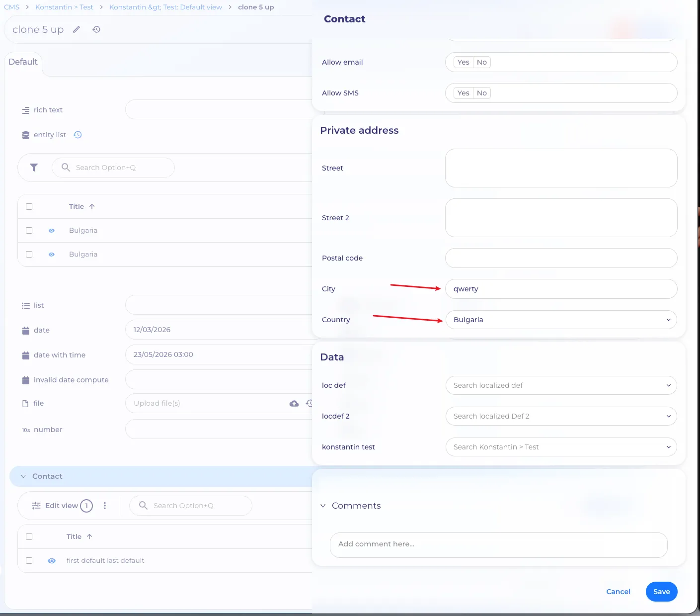Switch to the Default tab

(23, 62)
